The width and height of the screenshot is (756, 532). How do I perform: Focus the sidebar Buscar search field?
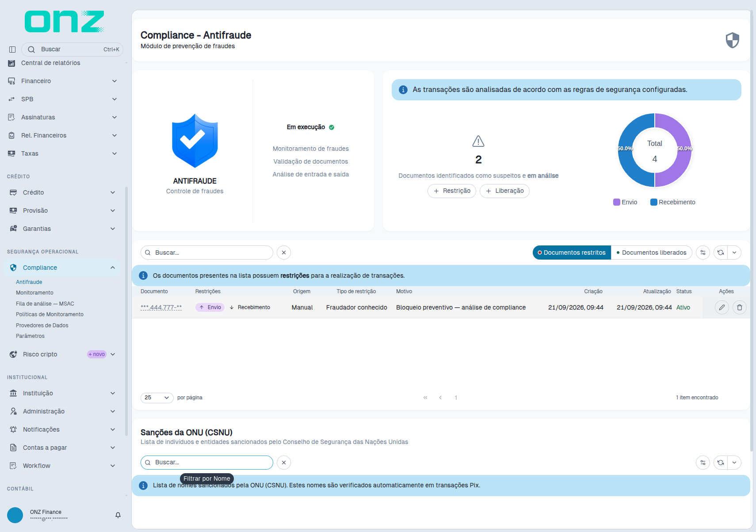[72, 50]
